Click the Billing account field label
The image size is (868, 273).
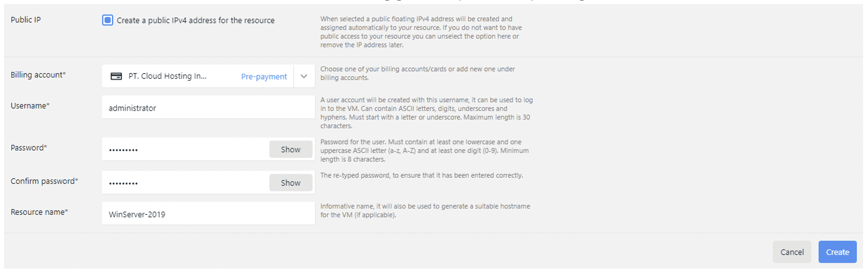click(38, 75)
